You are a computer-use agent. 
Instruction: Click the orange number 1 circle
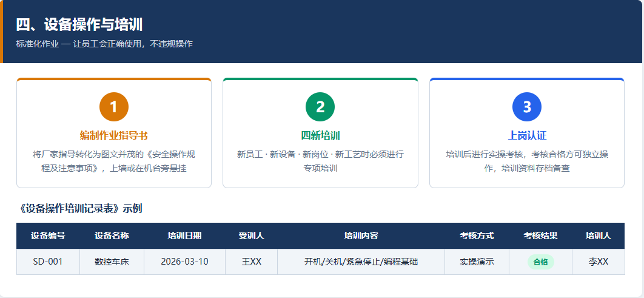click(114, 107)
